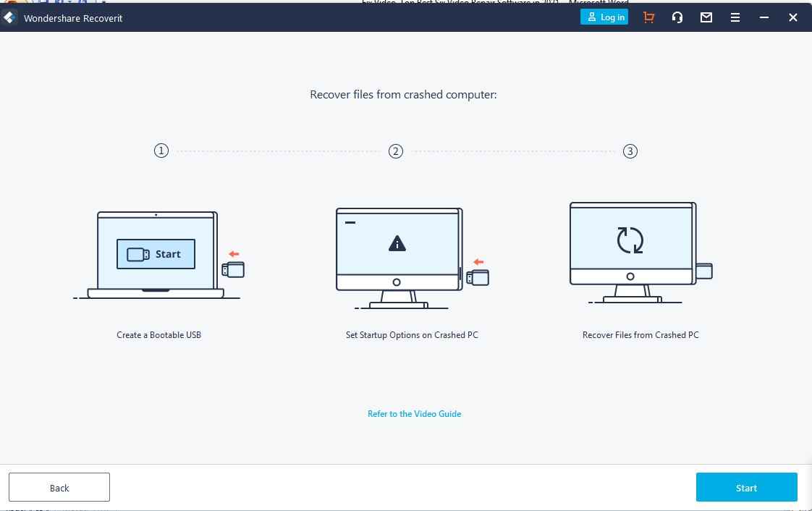
Task: Open the mail feedback icon
Action: pyautogui.click(x=706, y=17)
